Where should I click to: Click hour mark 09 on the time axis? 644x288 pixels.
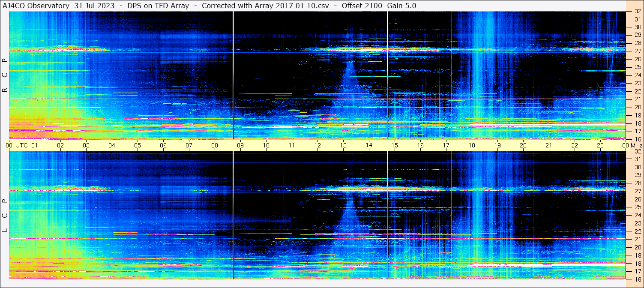240,145
